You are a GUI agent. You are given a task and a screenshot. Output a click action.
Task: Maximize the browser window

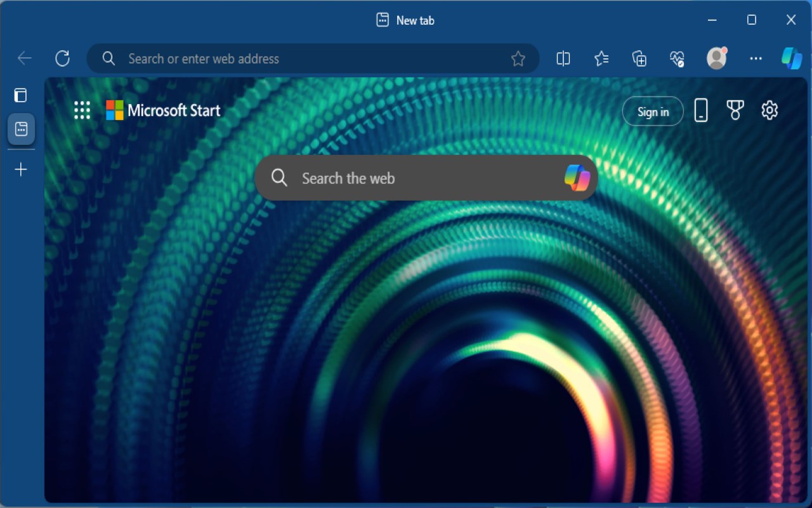coord(751,20)
